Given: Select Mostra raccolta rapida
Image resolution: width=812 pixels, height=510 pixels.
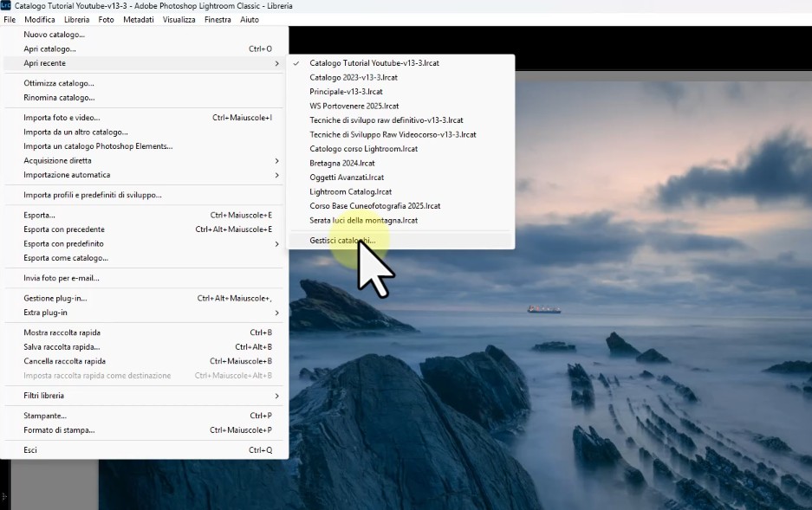Looking at the screenshot, I should click(x=144, y=332).
